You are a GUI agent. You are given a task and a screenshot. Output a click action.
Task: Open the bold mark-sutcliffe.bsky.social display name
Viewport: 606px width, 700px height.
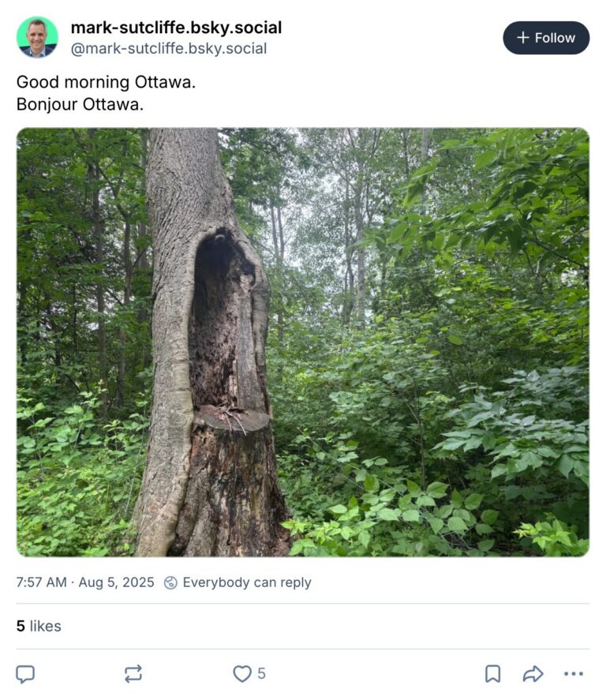click(176, 28)
